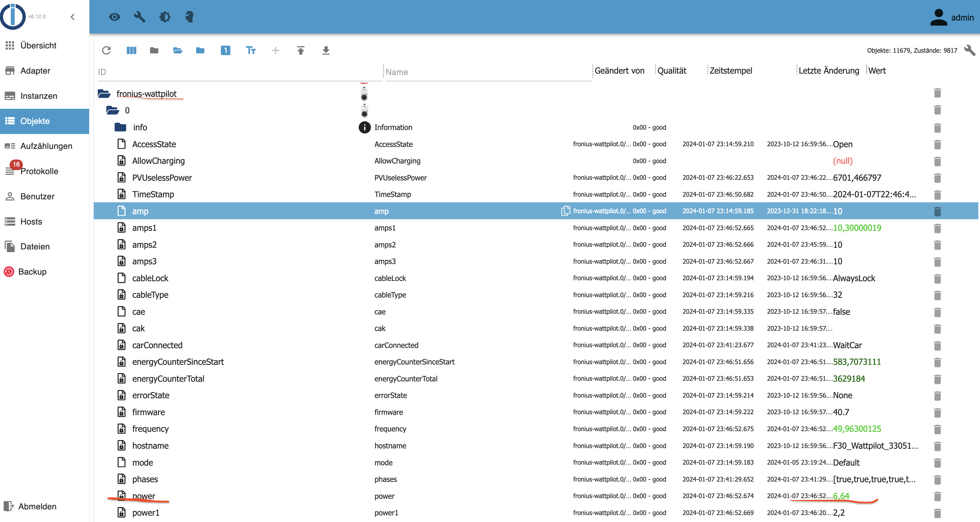Toggle the eye visibility icon in header
This screenshot has height=522, width=980.
click(x=115, y=17)
